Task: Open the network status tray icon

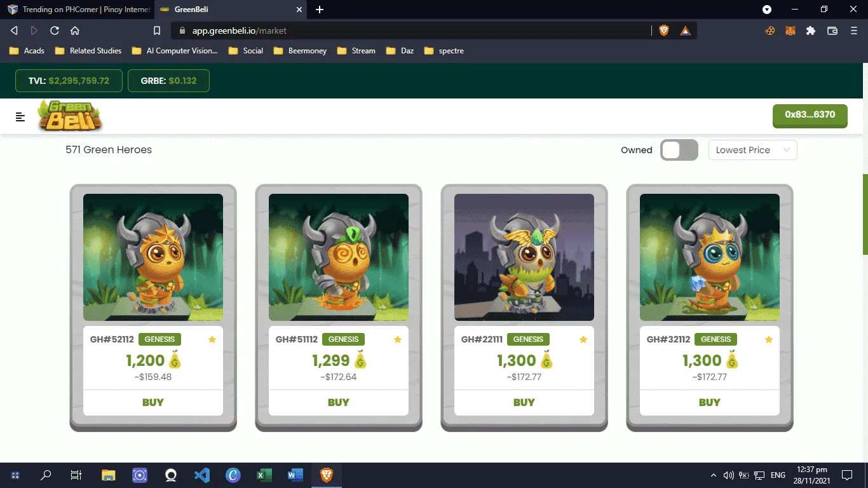Action: point(759,475)
